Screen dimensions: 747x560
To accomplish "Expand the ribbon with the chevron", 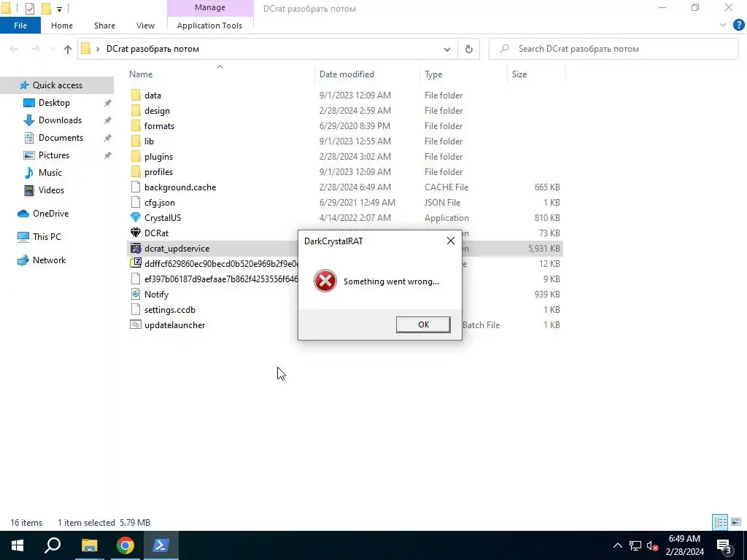I will pyautogui.click(x=723, y=26).
